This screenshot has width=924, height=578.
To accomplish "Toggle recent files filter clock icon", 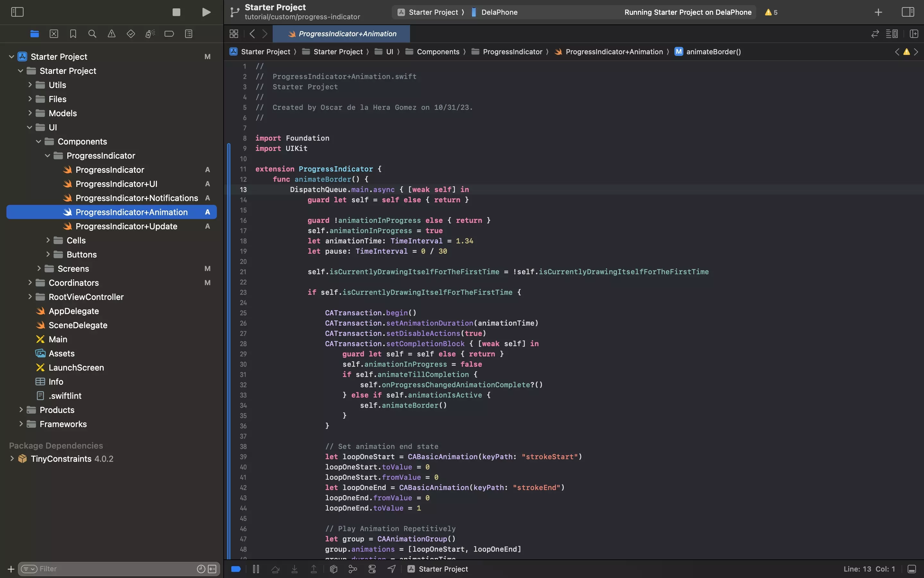I will [x=201, y=569].
